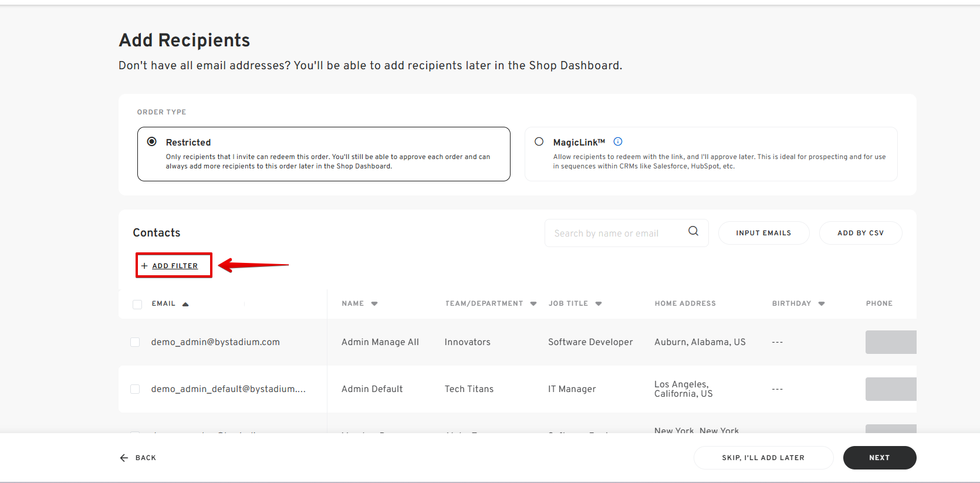Open MagicLink info tooltip icon

pos(618,141)
